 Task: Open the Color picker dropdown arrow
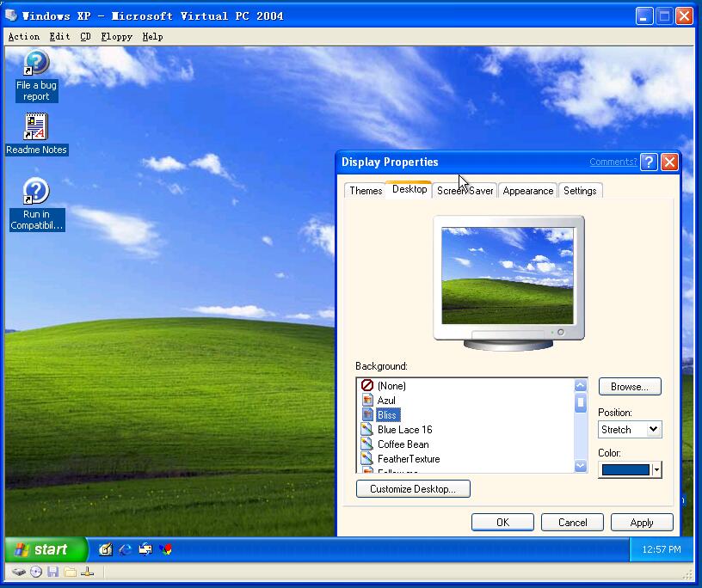[x=656, y=470]
